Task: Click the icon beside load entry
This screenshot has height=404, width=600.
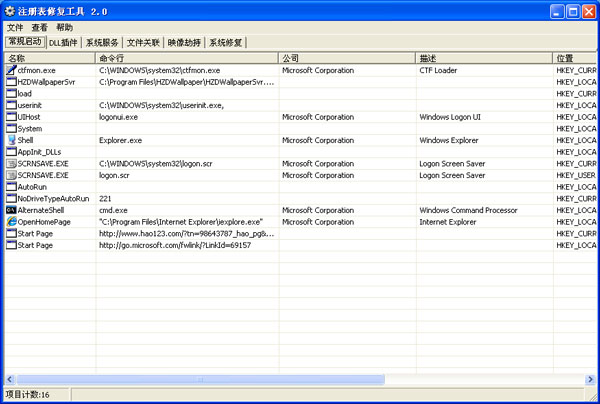Action: coord(11,93)
